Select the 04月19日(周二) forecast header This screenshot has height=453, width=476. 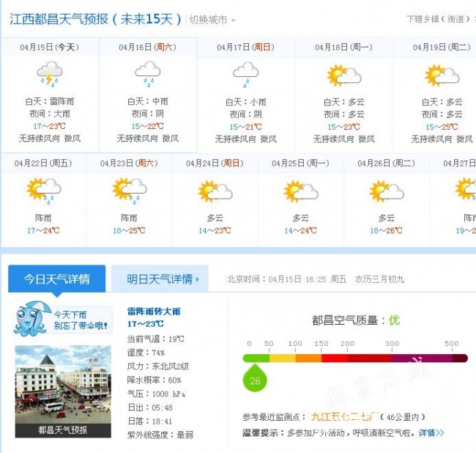pyautogui.click(x=442, y=47)
